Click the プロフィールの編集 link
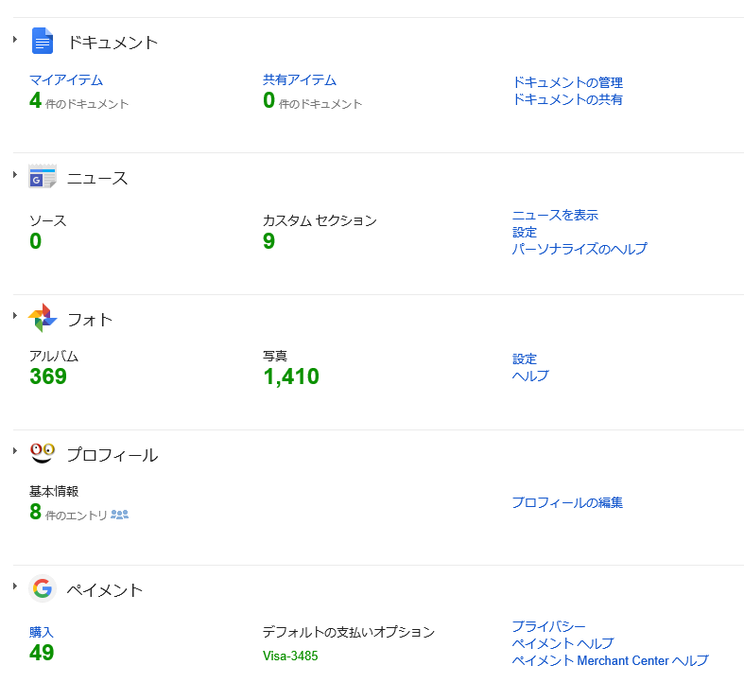744x700 pixels. pos(567,503)
